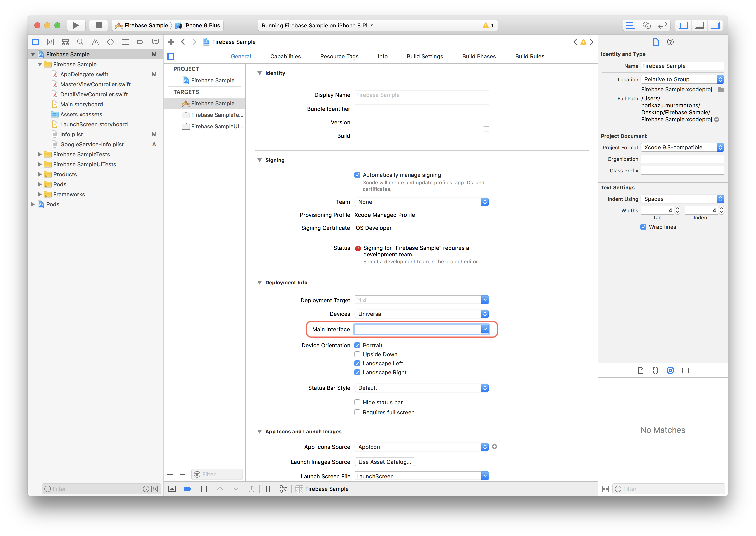Enable Upside Down orientation
Viewport: 756px width, 536px height.
[357, 354]
